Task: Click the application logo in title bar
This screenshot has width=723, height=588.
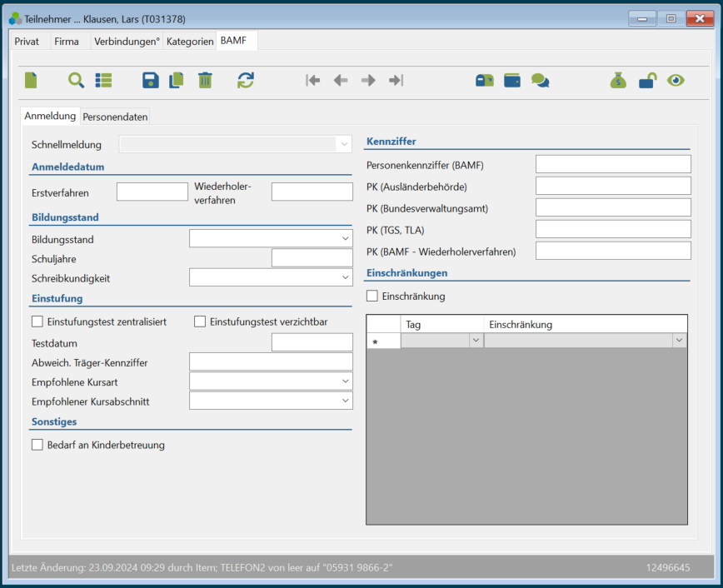Action: (x=15, y=19)
